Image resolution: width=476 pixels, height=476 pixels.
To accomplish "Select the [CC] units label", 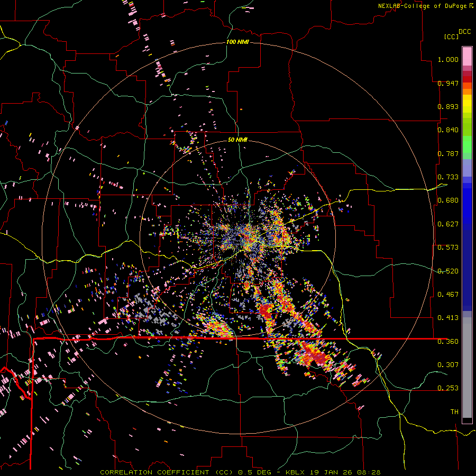I will (x=451, y=36).
